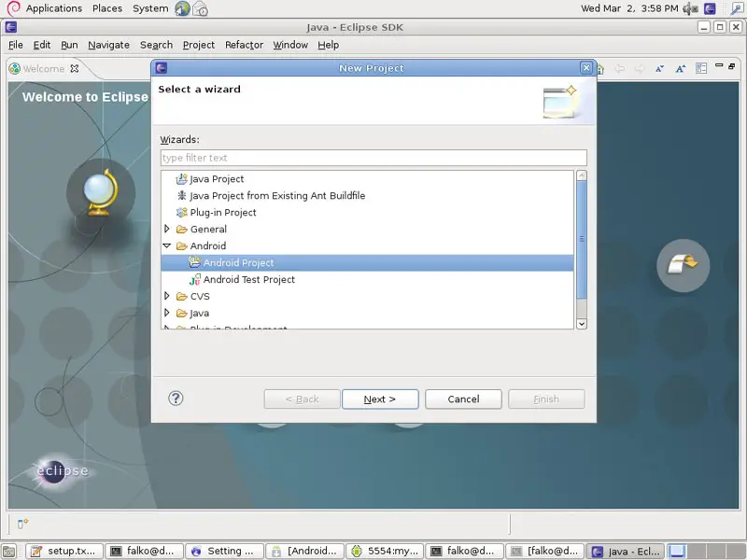Viewport: 747px width, 560px height.
Task: Launch the web browser globe icon in top panel
Action: tap(182, 8)
